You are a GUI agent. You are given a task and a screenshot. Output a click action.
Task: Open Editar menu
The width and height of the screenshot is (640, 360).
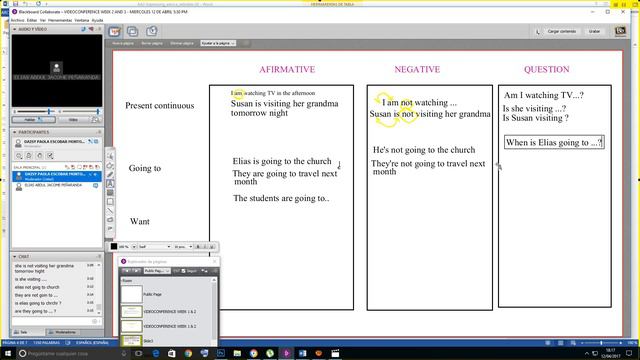tap(32, 20)
